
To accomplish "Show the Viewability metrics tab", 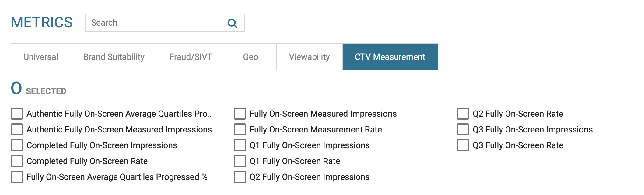I will click(x=309, y=57).
